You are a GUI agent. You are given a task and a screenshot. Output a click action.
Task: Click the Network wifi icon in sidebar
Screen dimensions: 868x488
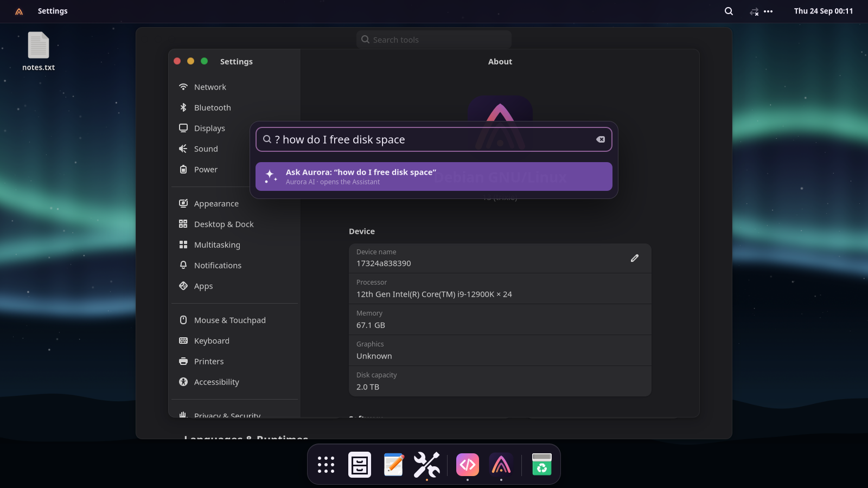click(x=183, y=87)
